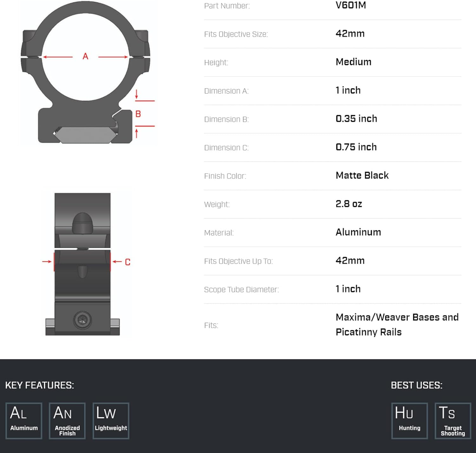
Task: Click the Aluminum material value in table
Action: click(x=358, y=232)
